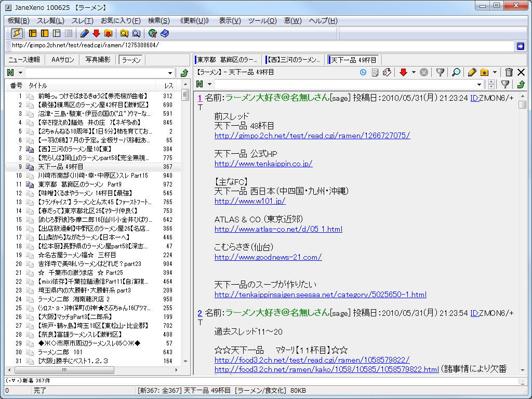Click the blue folder search icon
The image size is (532, 399).
point(136,33)
